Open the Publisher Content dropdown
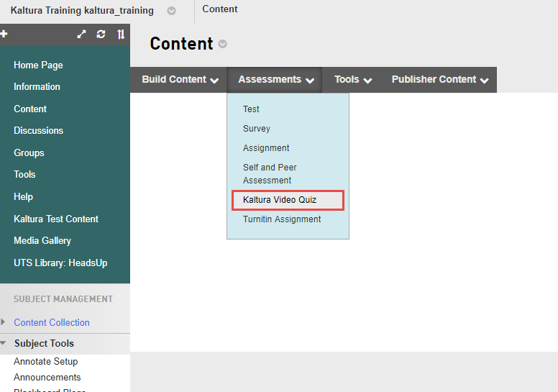Screen dimensions: 558x392 440,80
